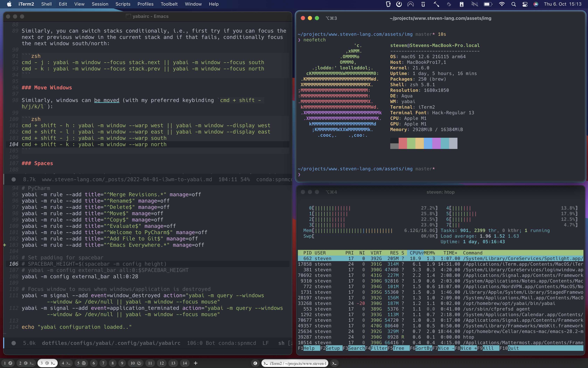The image size is (588, 368).
Task: Click the i3wm-to-yabai.md path in upper modeline
Action: [127, 179]
